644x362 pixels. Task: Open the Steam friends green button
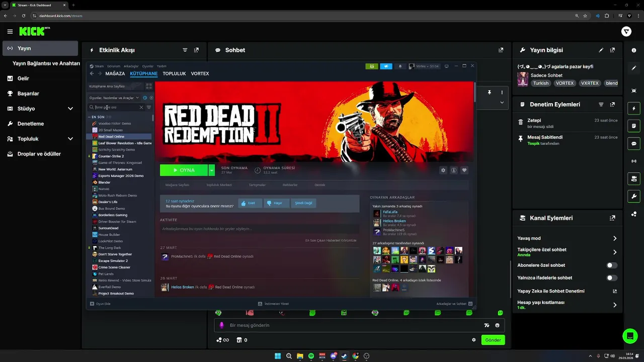tap(372, 66)
